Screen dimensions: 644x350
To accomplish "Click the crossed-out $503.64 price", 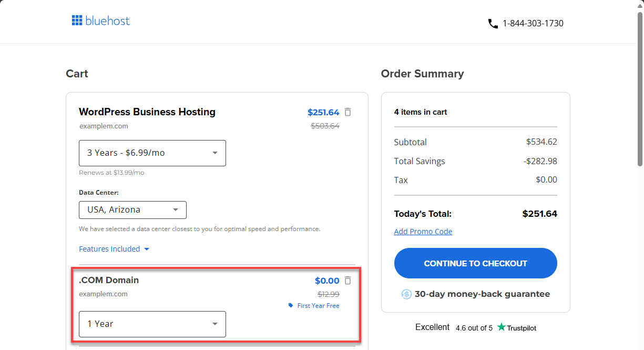I will pos(325,126).
